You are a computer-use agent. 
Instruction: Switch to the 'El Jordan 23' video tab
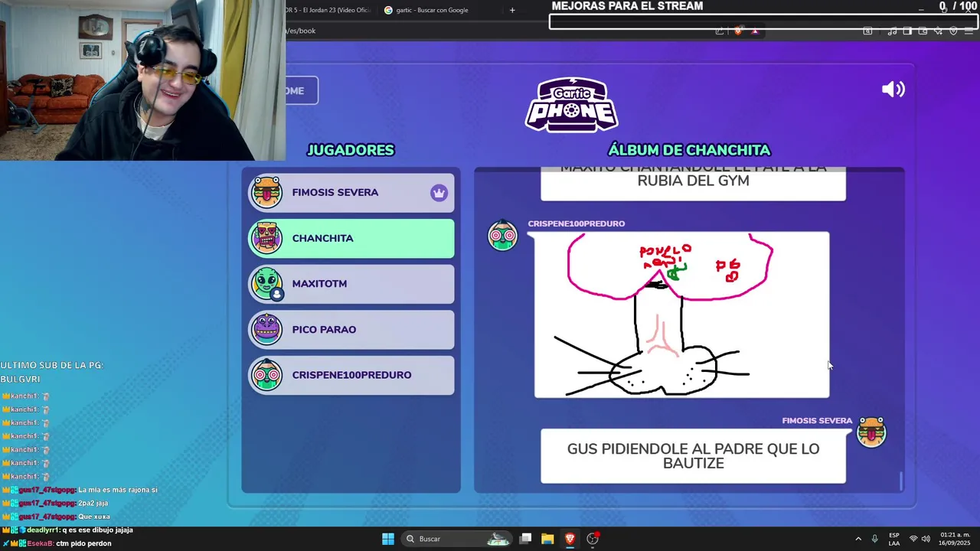point(328,10)
